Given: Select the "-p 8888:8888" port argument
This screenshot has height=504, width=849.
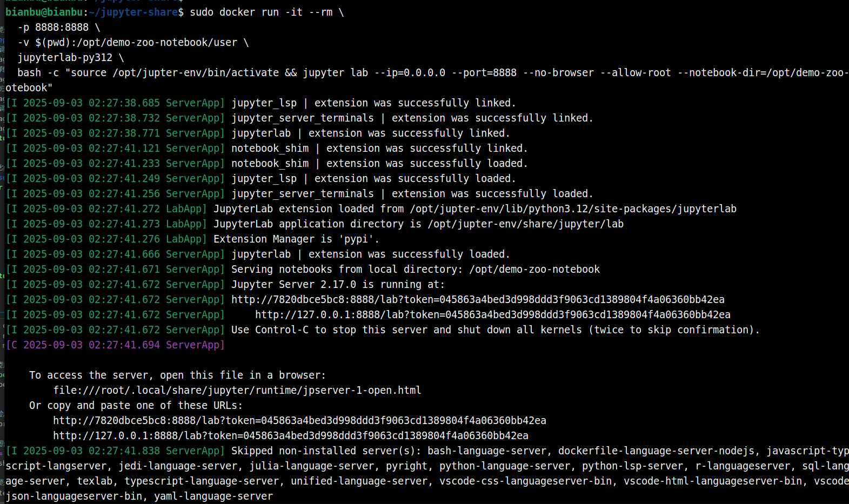Looking at the screenshot, I should click(x=53, y=27).
